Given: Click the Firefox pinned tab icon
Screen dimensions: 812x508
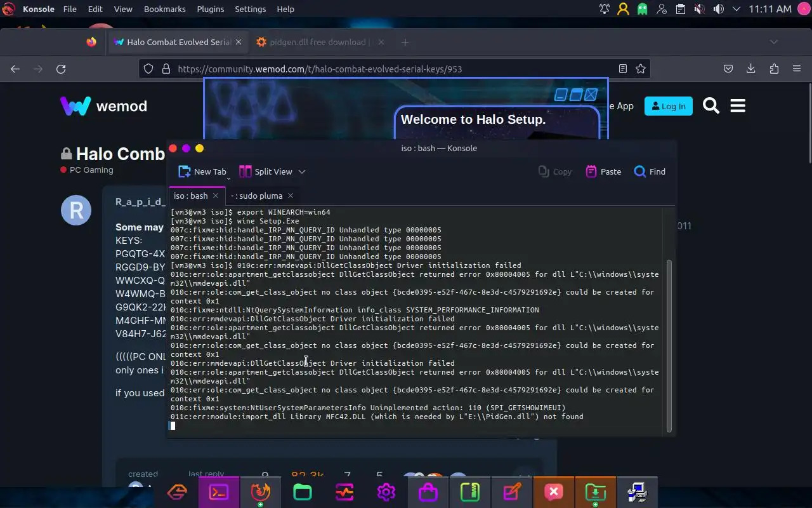Looking at the screenshot, I should pyautogui.click(x=91, y=42).
